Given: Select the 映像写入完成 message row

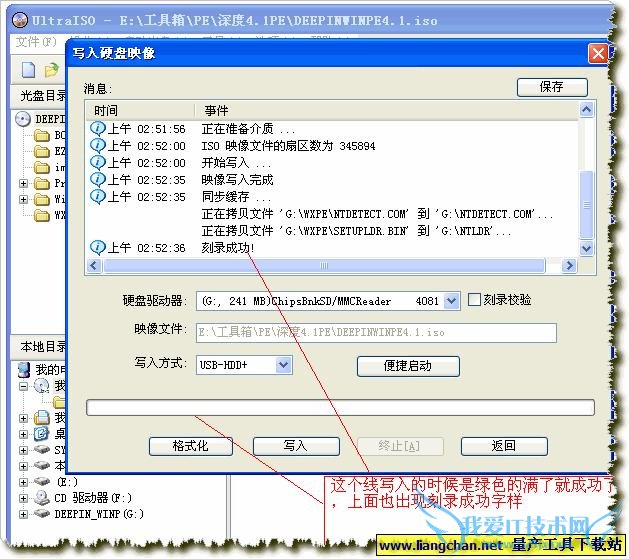Looking at the screenshot, I should (x=332, y=180).
